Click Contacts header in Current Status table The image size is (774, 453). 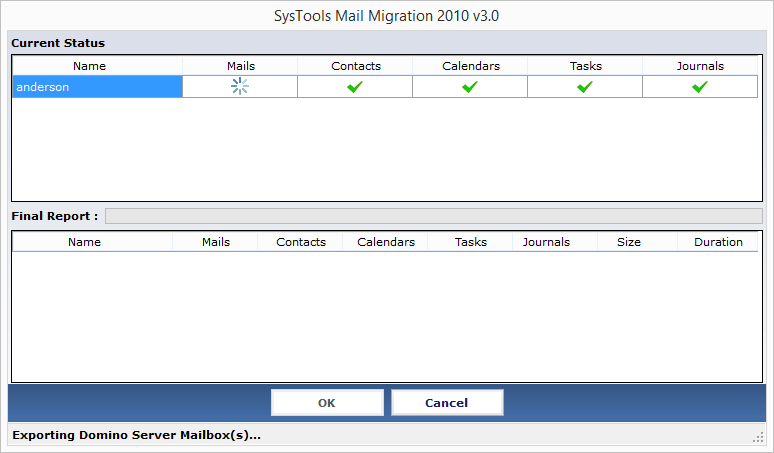[x=355, y=66]
